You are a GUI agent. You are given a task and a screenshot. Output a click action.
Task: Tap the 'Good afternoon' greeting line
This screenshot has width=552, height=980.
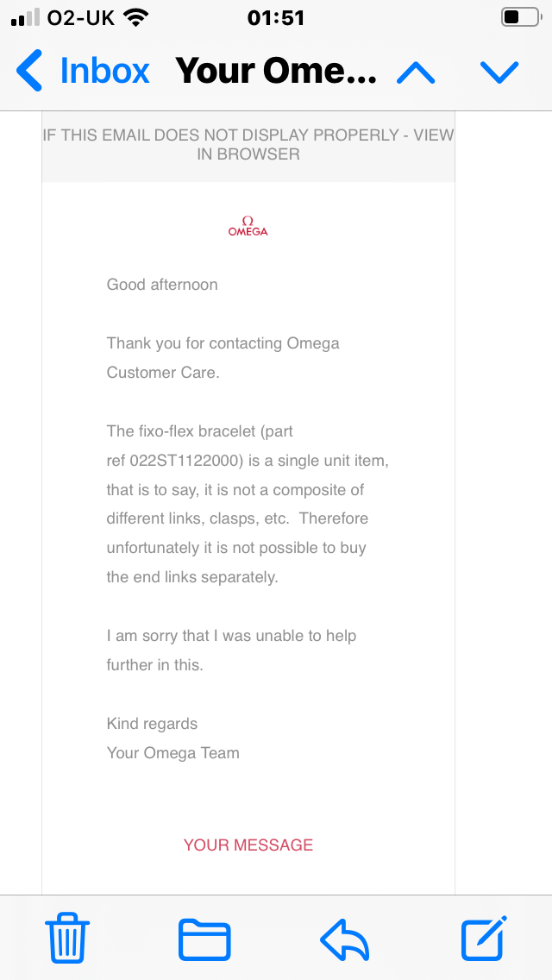point(162,285)
